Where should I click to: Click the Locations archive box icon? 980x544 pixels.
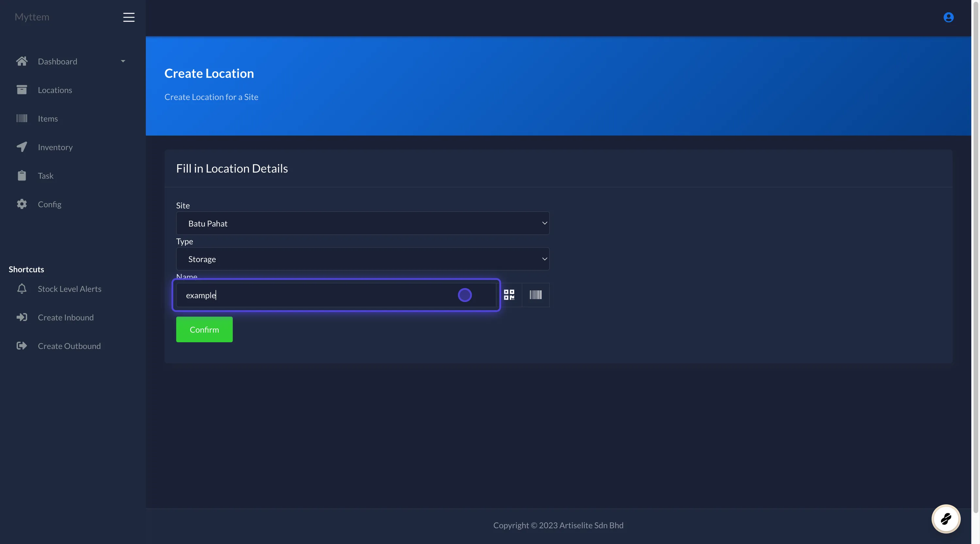pos(22,90)
